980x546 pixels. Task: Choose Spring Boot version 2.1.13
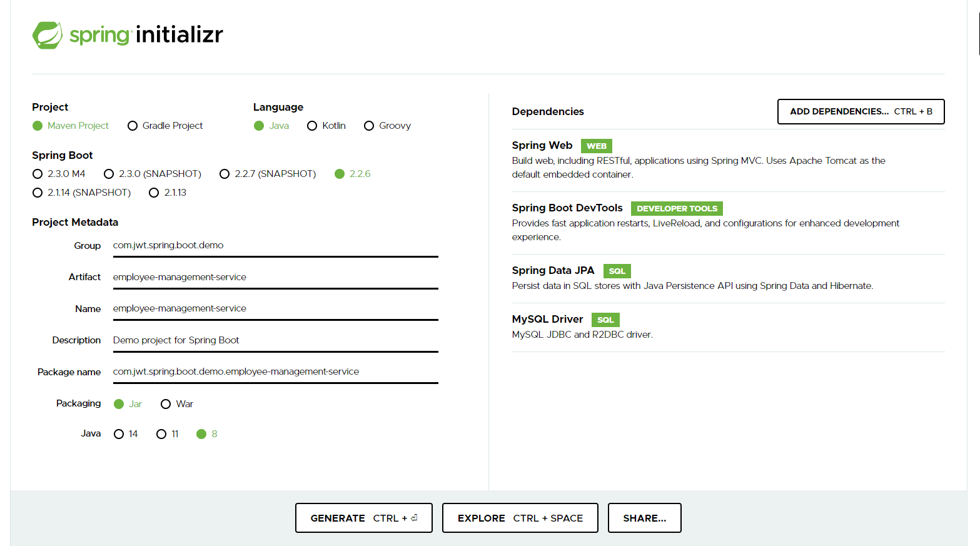pos(154,193)
